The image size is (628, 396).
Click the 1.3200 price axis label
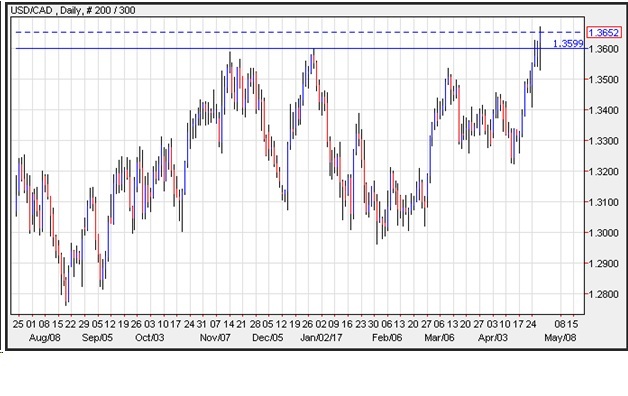(604, 171)
